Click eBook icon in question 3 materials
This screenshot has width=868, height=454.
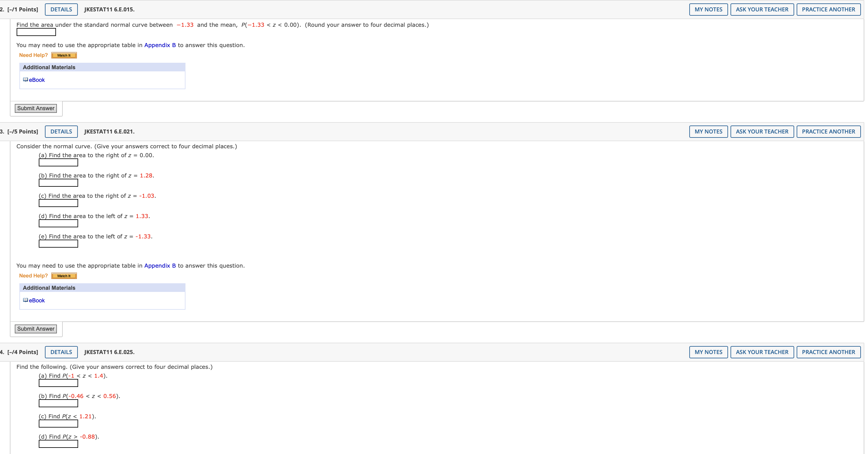click(x=25, y=300)
